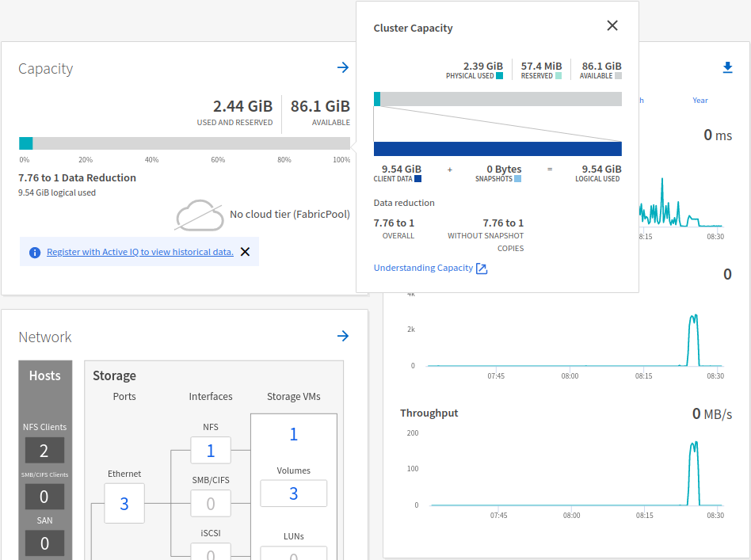Open the NFS Clients count of 2
Image resolution: width=751 pixels, height=560 pixels.
point(44,451)
